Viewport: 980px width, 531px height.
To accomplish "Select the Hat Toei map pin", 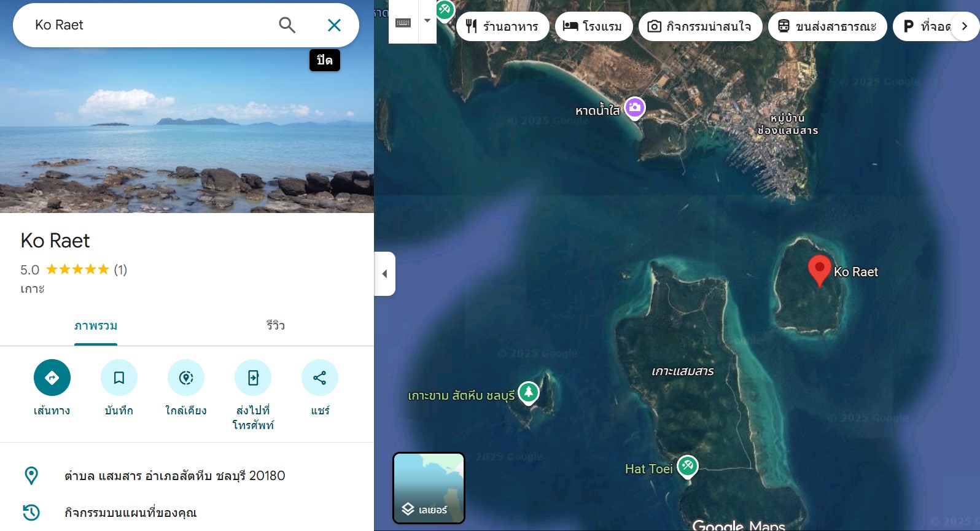I will 687,467.
